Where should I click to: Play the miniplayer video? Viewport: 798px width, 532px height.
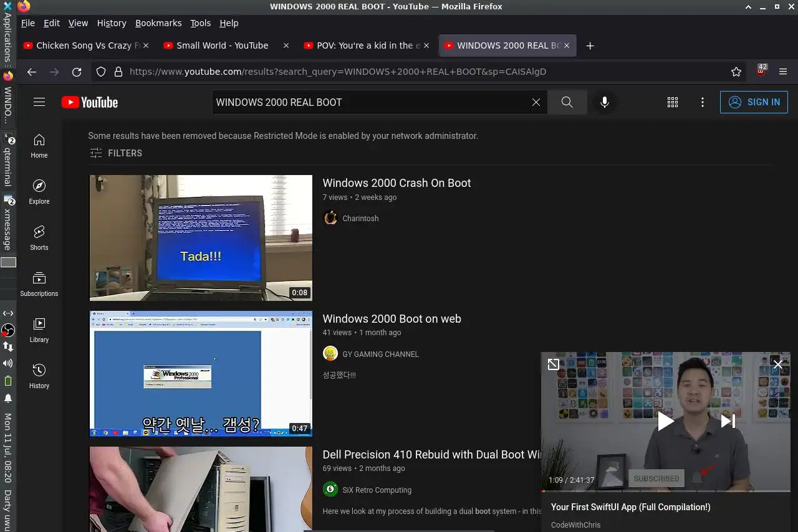point(665,422)
